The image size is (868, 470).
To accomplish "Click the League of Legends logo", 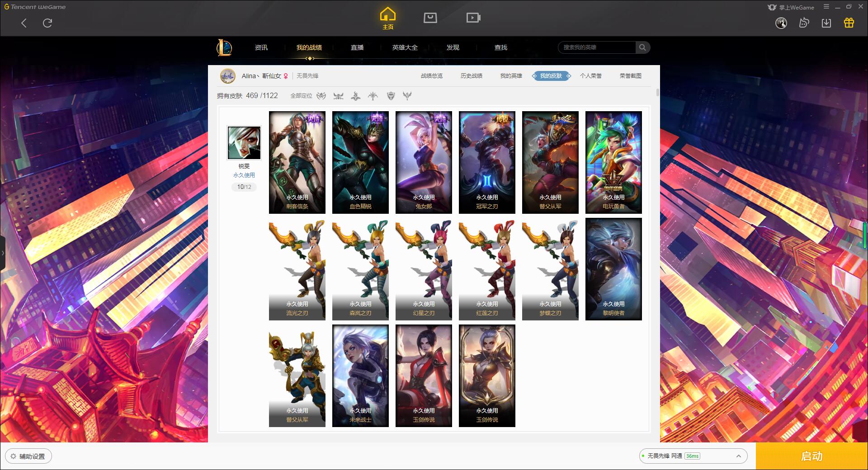I will tap(224, 47).
